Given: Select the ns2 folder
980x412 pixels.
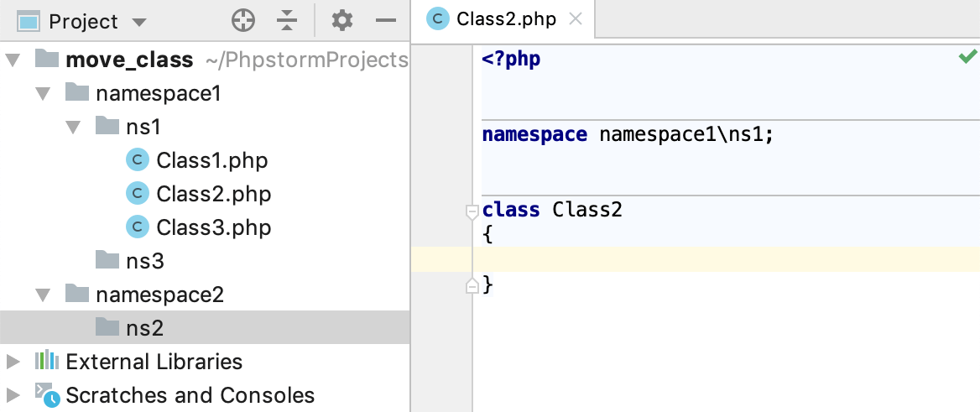Looking at the screenshot, I should coord(143,328).
